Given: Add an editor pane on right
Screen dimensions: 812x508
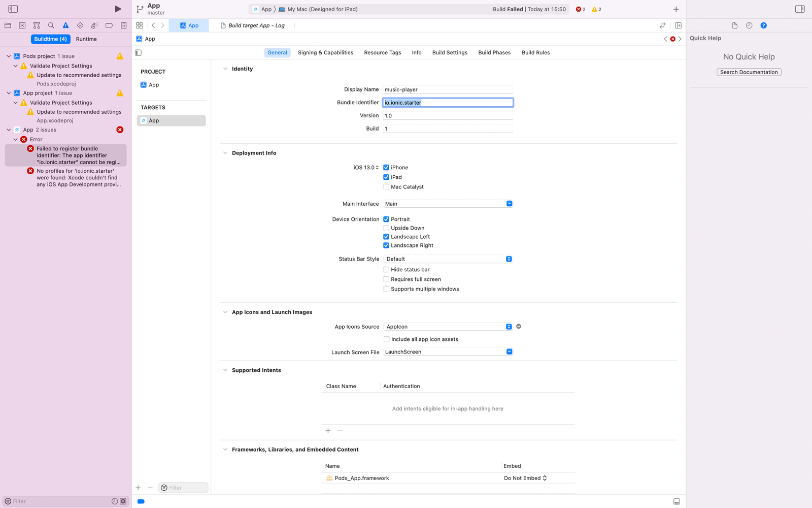Looking at the screenshot, I should click(x=679, y=25).
